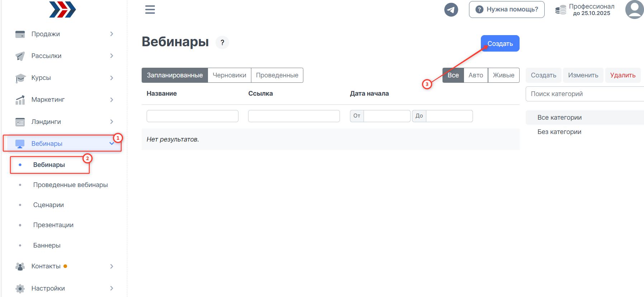644x297 pixels.
Task: Click the hamburger menu icon
Action: (x=150, y=10)
